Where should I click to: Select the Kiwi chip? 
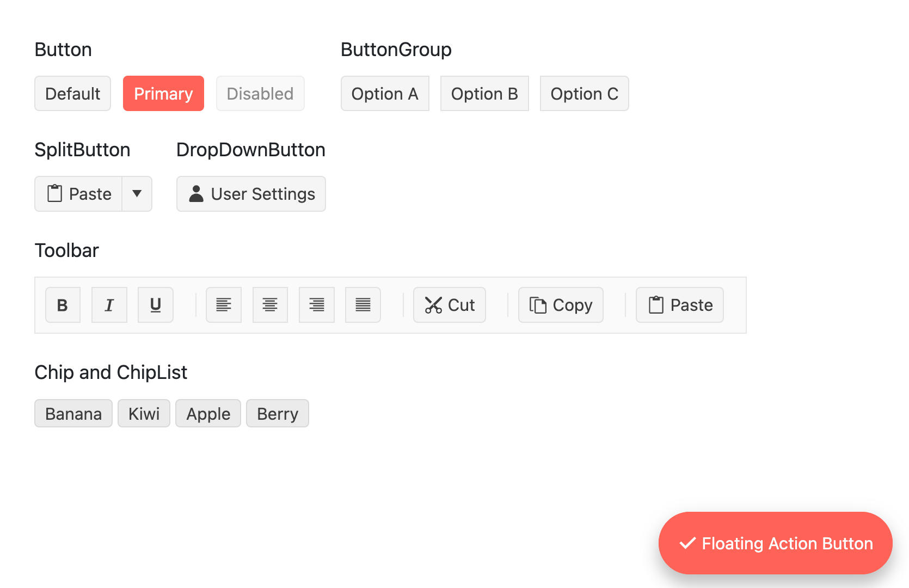[144, 413]
